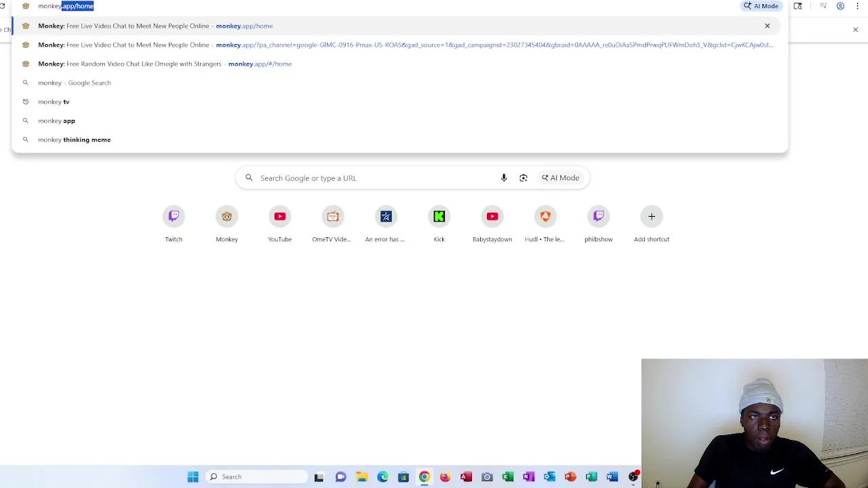Open the media controls icon
This screenshot has width=868, height=488.
pos(823,6)
